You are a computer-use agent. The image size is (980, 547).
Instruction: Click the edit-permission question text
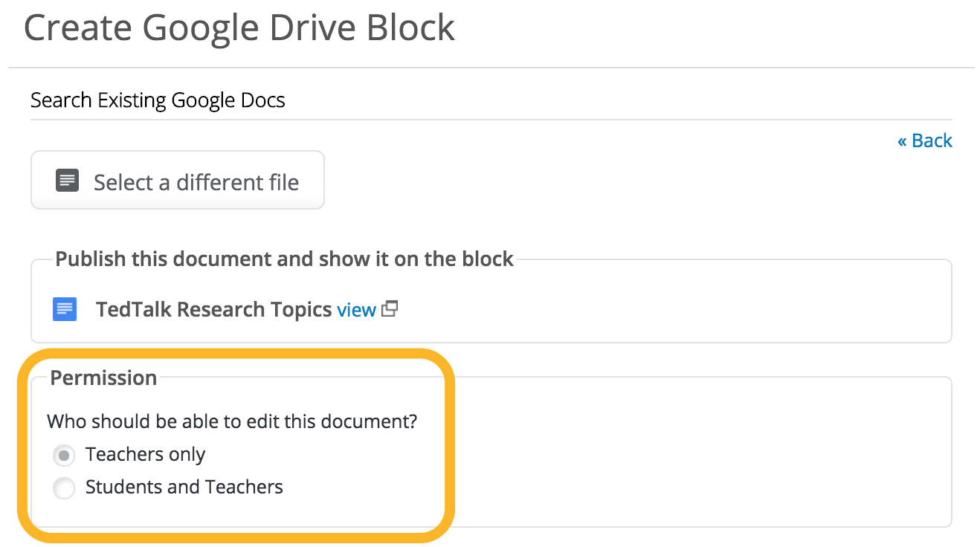tap(231, 421)
